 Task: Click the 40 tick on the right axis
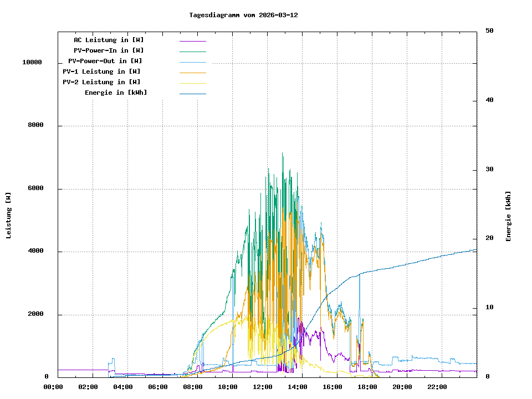489,100
